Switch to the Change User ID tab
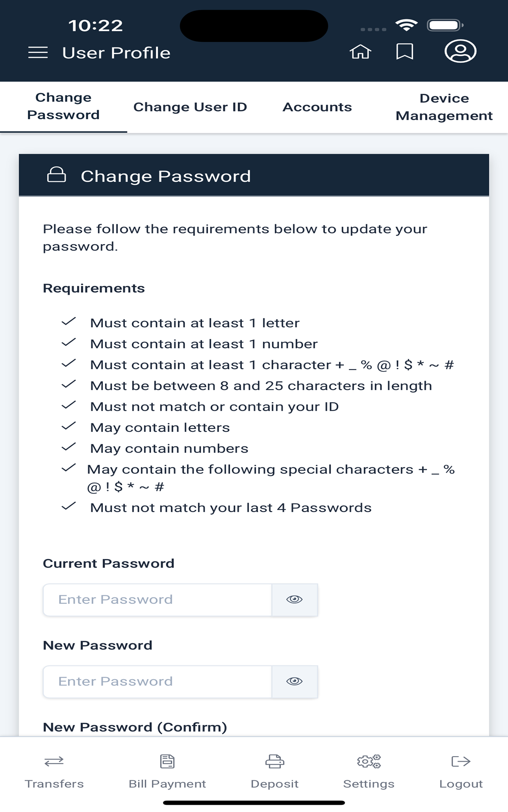 (x=190, y=107)
